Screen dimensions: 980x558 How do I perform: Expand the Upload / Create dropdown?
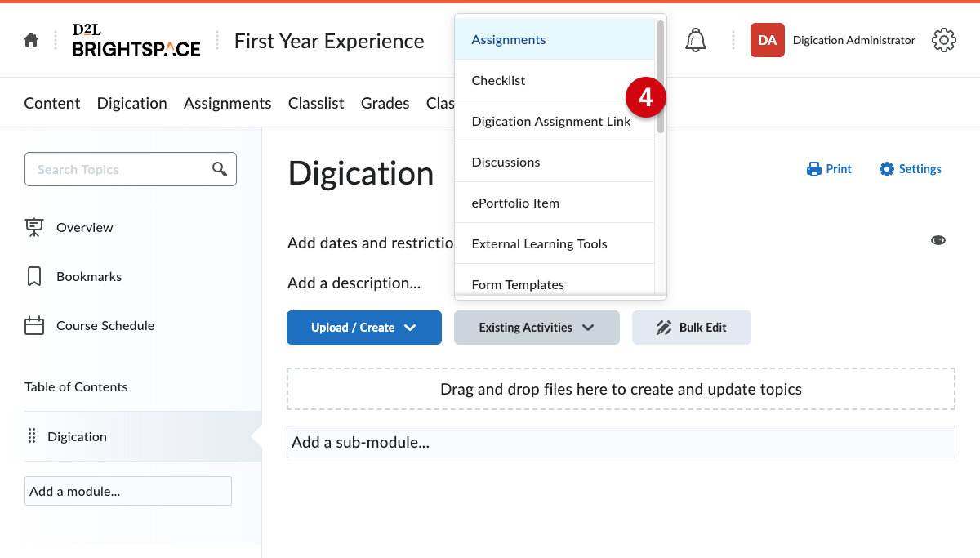click(x=364, y=328)
